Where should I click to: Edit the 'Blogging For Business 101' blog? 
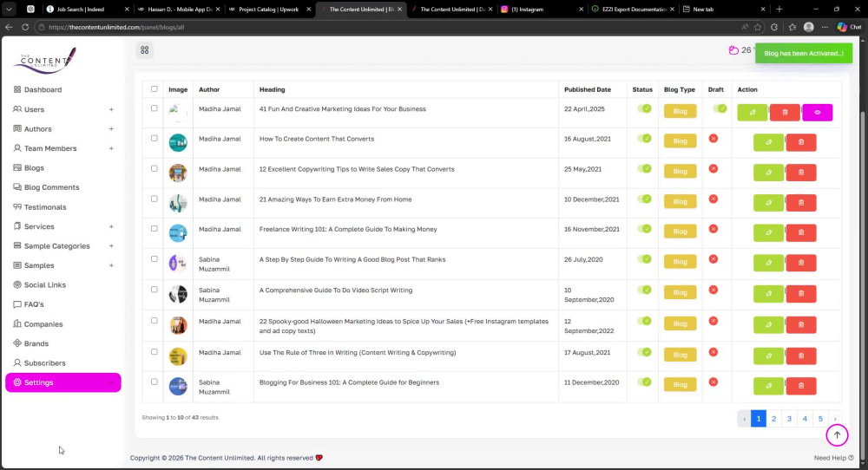(768, 385)
